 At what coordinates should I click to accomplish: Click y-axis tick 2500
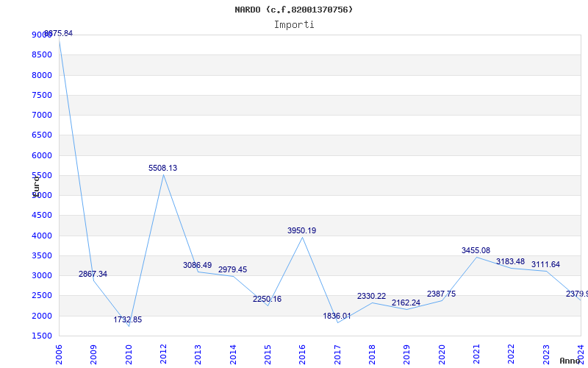(x=42, y=296)
